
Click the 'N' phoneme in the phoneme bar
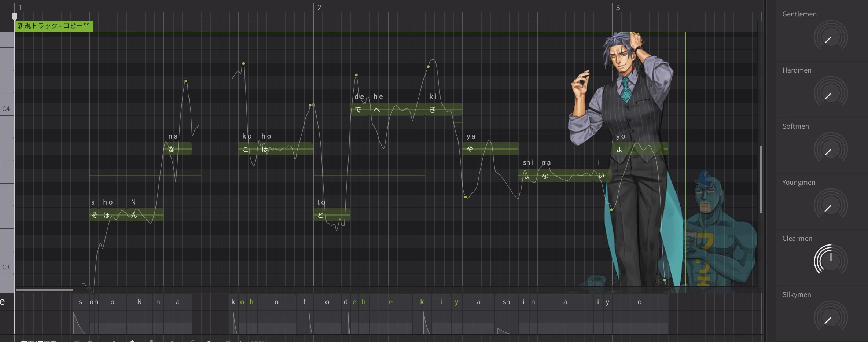pyautogui.click(x=139, y=302)
